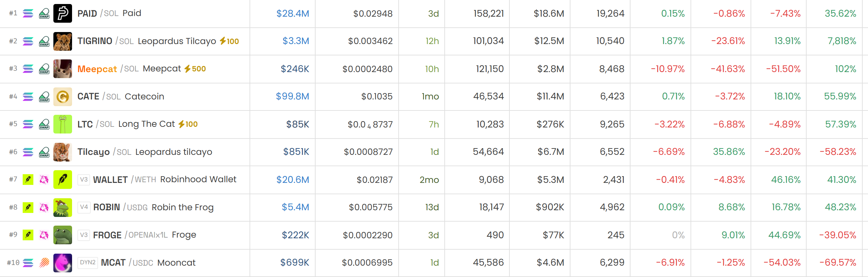Click the lightning boost 100 badge on TIGRINO
868x277 pixels.
tap(229, 41)
